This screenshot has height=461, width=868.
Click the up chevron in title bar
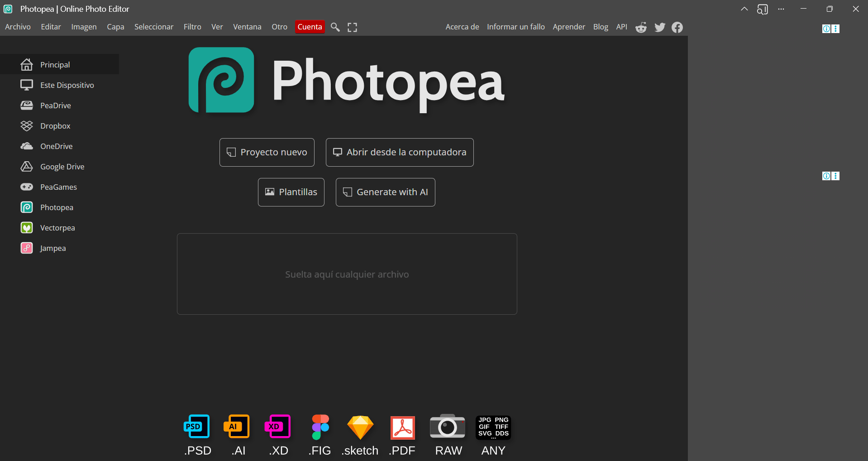click(x=744, y=9)
